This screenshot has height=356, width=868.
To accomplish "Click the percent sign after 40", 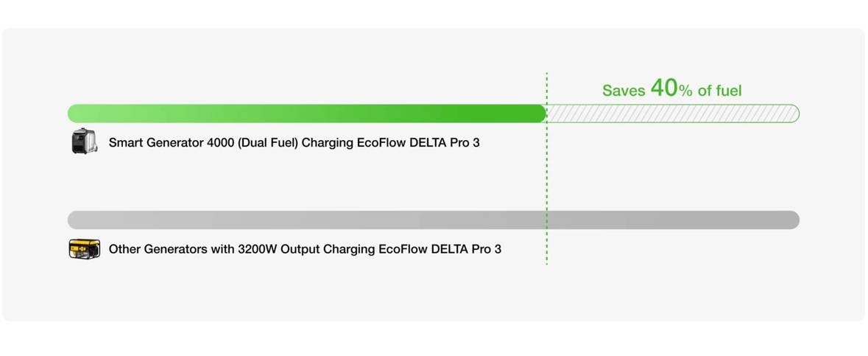I will tap(686, 91).
